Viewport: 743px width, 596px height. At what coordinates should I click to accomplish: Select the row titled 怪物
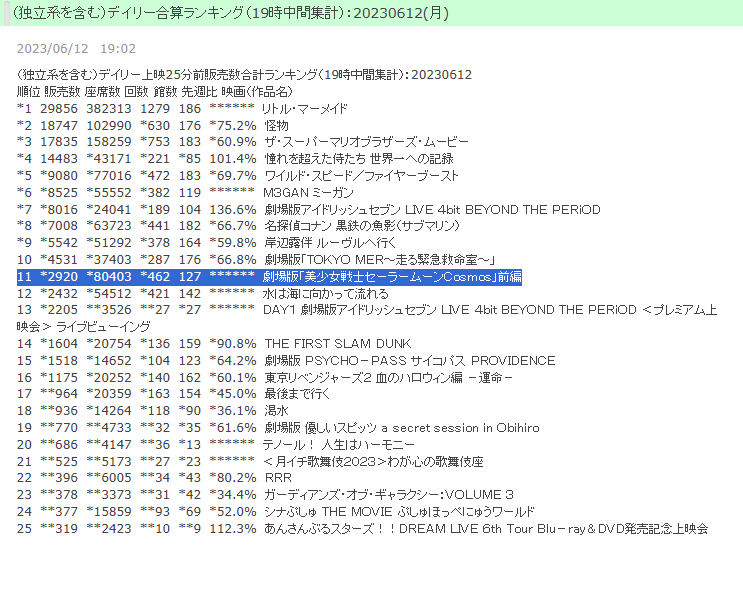pyautogui.click(x=153, y=126)
